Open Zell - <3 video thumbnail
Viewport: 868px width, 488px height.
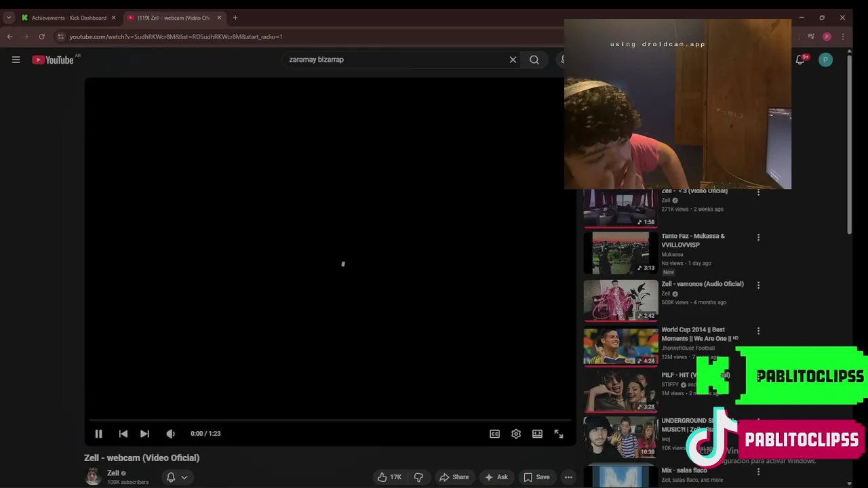[620, 208]
